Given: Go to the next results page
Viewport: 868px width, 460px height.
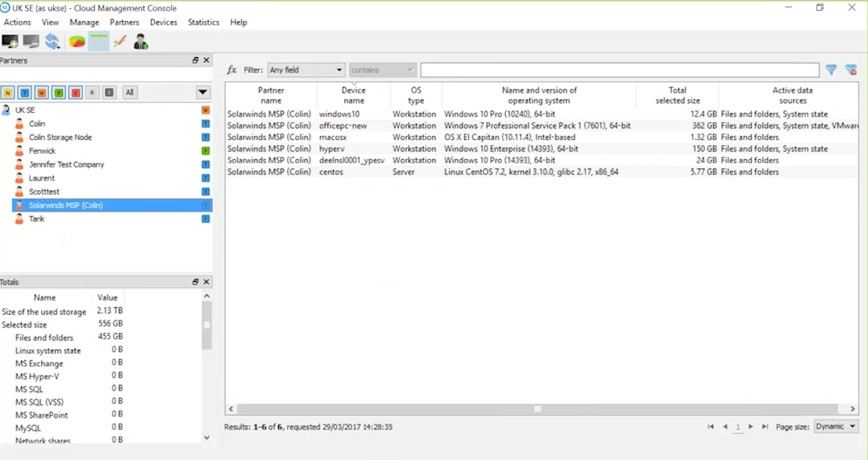Looking at the screenshot, I should point(751,427).
